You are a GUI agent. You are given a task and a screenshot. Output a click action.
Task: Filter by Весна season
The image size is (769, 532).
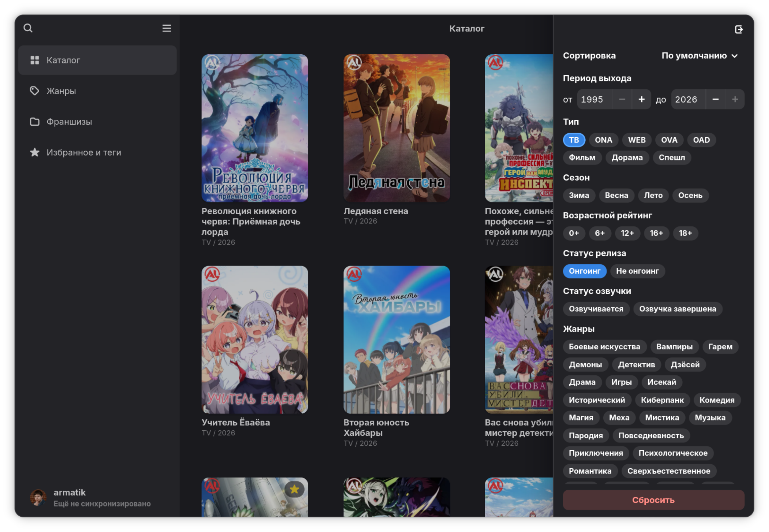[616, 195]
